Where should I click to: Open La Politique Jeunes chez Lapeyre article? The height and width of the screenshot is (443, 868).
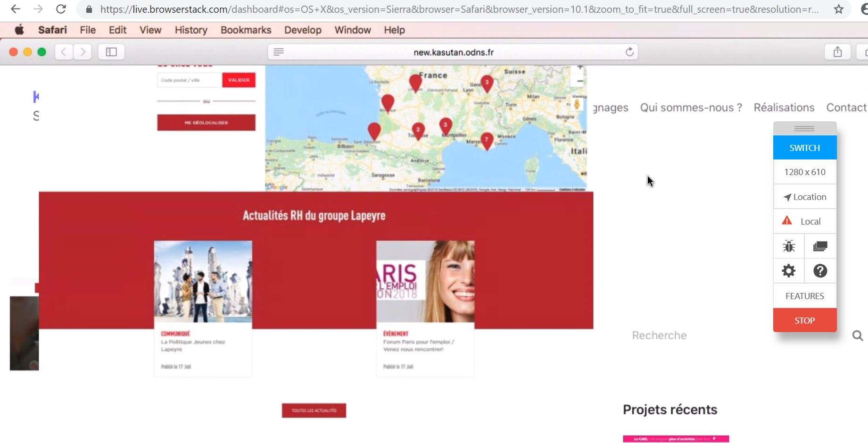(193, 346)
